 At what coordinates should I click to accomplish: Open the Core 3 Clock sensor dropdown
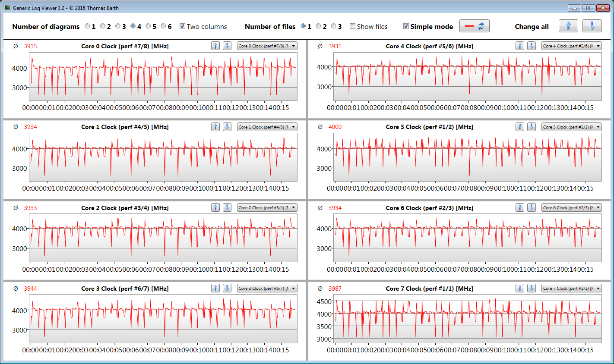[x=267, y=288]
